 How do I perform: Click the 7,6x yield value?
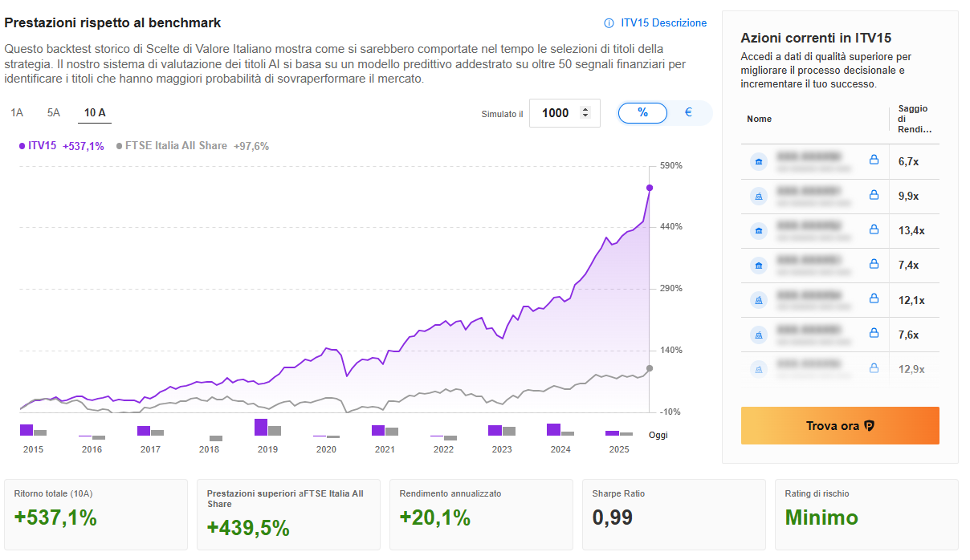(908, 335)
